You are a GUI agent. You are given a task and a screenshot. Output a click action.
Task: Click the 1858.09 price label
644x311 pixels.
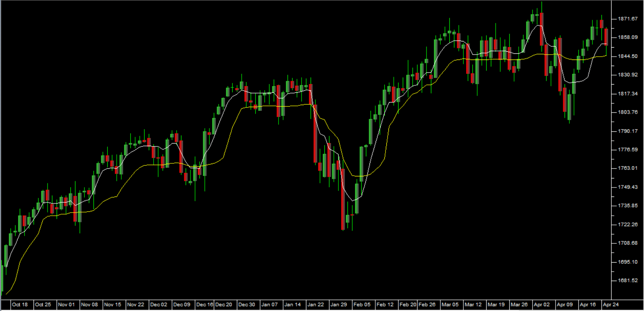628,37
